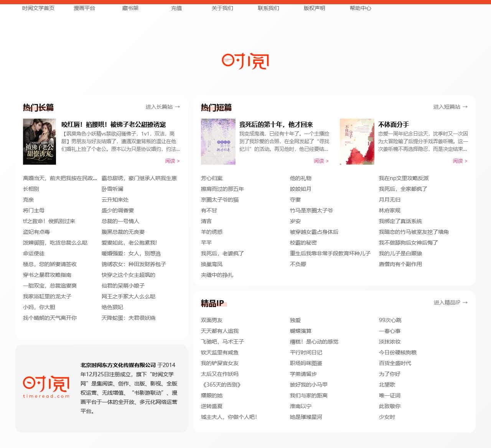Image resolution: width=491 pixels, height=448 pixels.
Task: Click the 进入短篇站 arrow link
Action: [449, 107]
